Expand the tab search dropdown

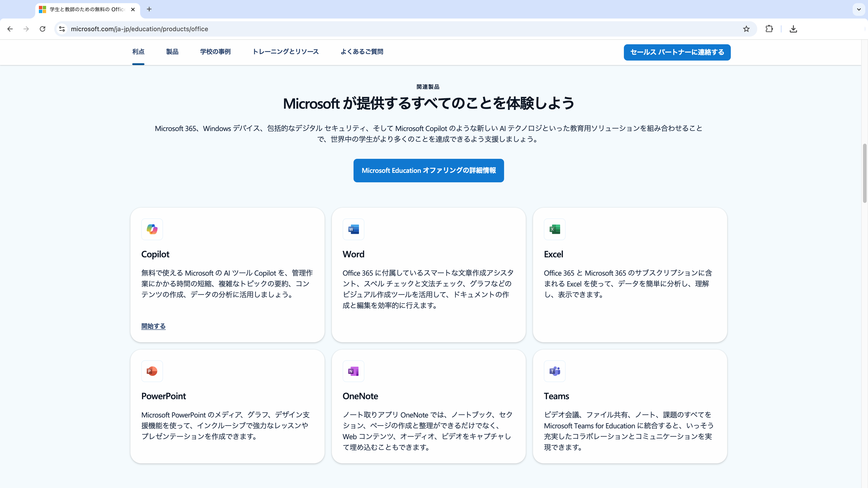point(859,9)
